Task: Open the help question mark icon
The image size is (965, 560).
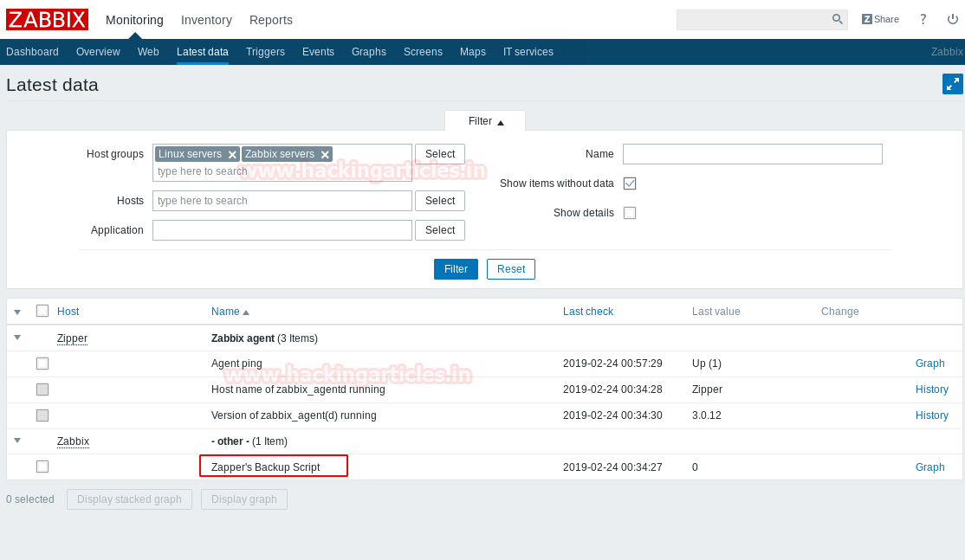Action: point(923,19)
